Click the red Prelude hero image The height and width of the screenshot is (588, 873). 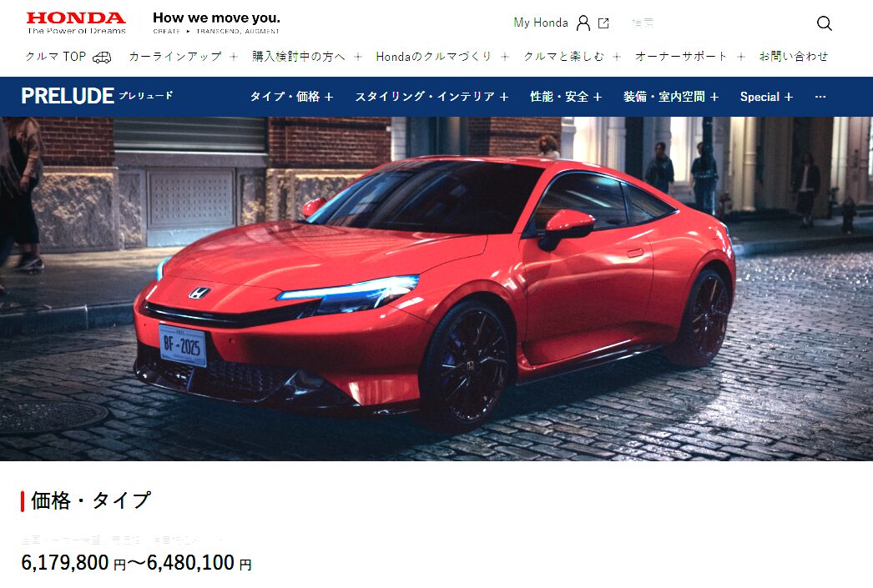click(436, 289)
